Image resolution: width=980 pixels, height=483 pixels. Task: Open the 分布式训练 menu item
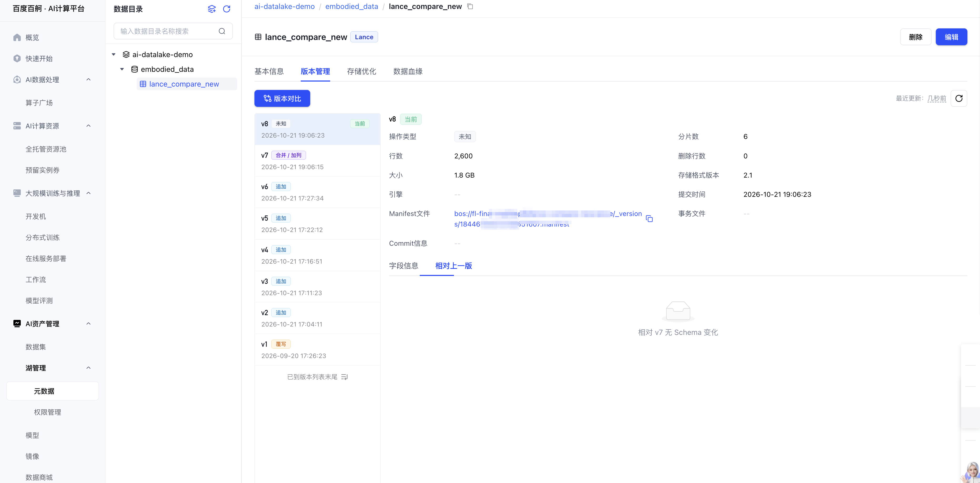tap(42, 238)
